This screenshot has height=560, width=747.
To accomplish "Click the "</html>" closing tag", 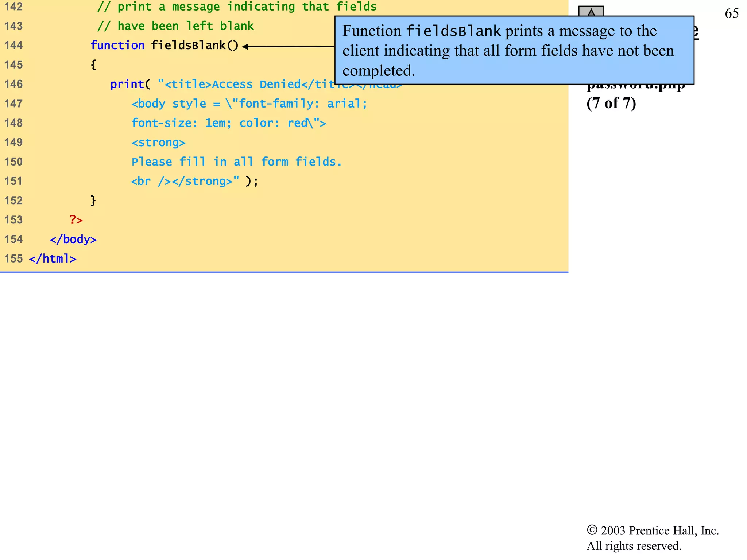I will pos(53,258).
